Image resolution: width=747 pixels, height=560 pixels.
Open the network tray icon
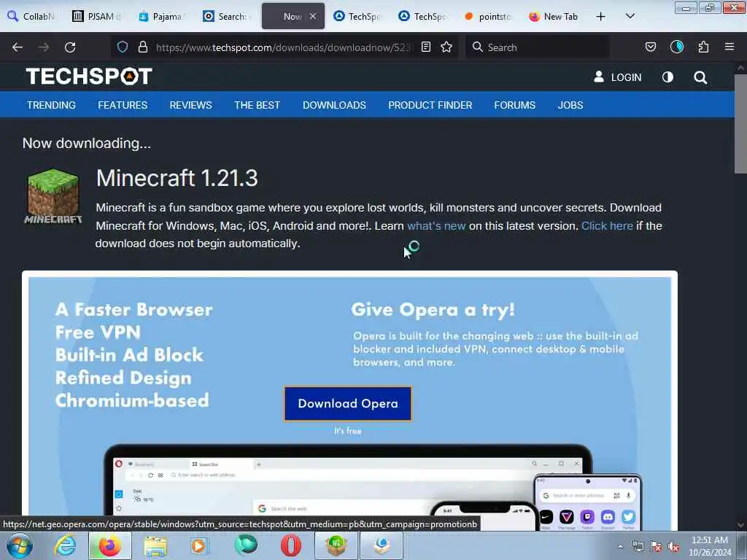pos(638,547)
